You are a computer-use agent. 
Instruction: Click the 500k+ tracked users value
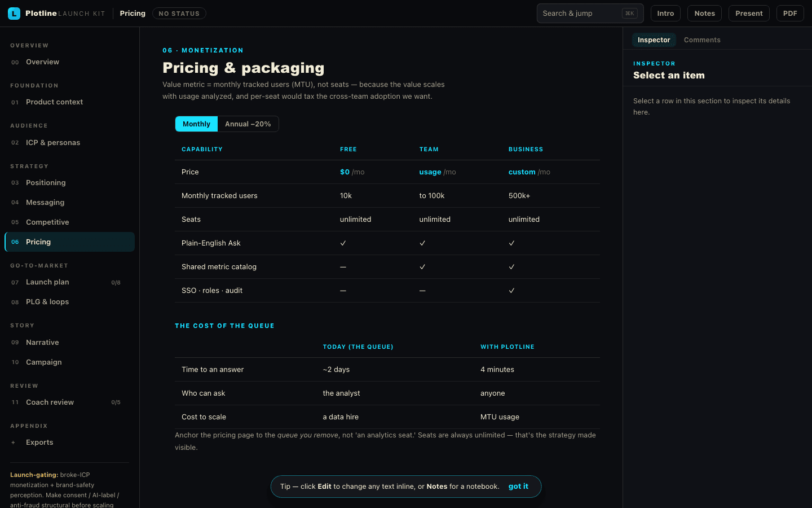click(519, 196)
